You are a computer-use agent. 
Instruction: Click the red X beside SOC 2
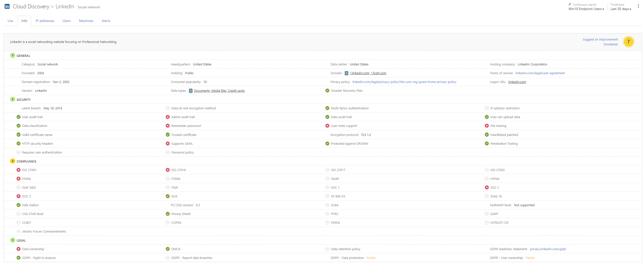click(x=487, y=187)
